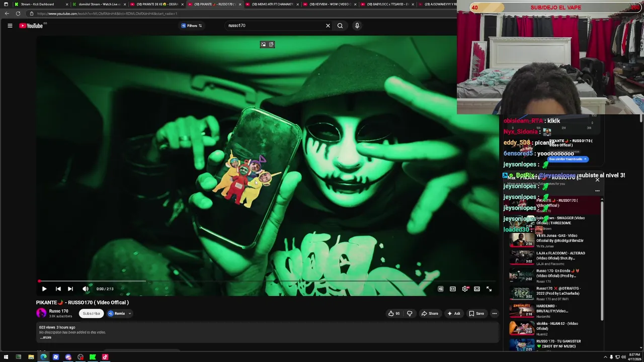Clear the search box text
This screenshot has width=644, height=362.
328,26
